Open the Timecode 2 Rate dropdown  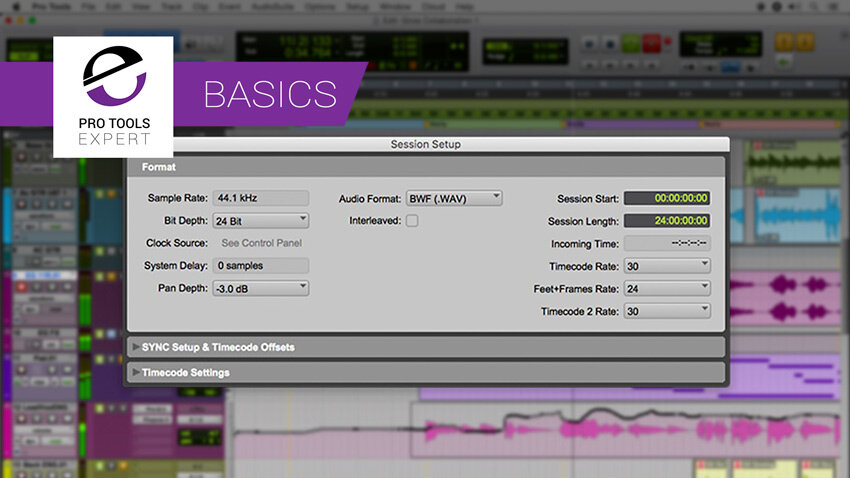click(667, 311)
